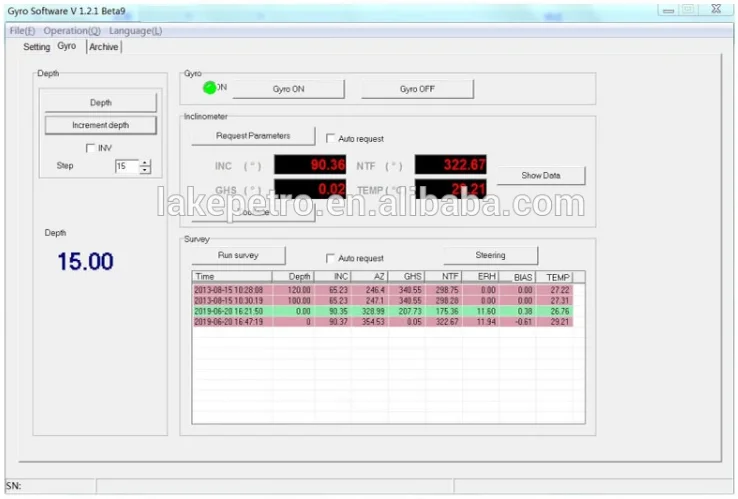Click the GHS column header in survey table
Screen dimensions: 738x499
coord(407,276)
